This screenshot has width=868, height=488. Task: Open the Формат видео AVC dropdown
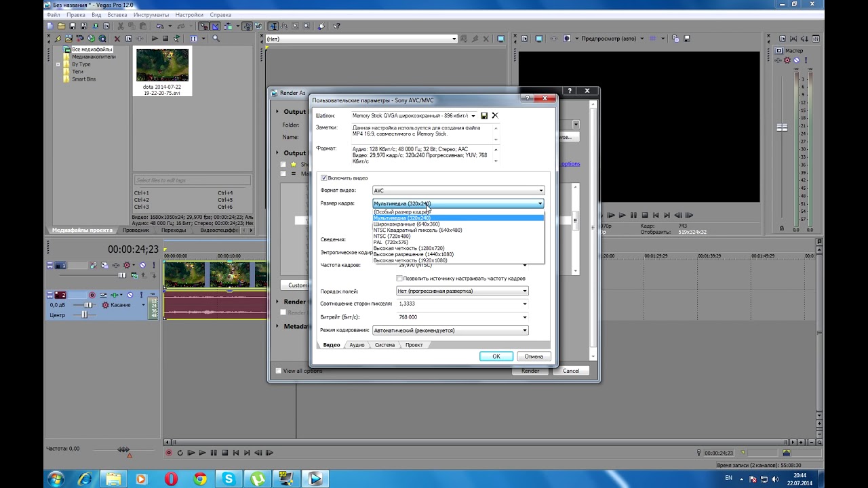pos(458,190)
